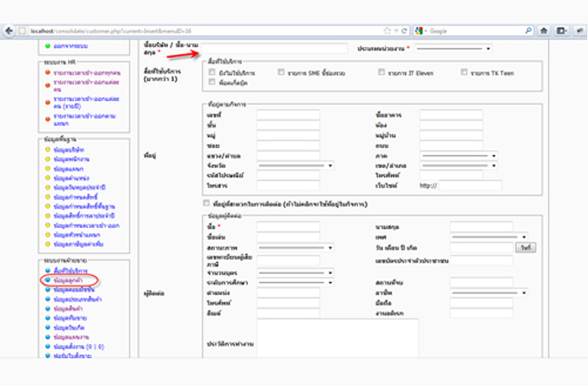588x386 pixels.
Task: Click the อีเมล์ email field
Action: [x=288, y=313]
